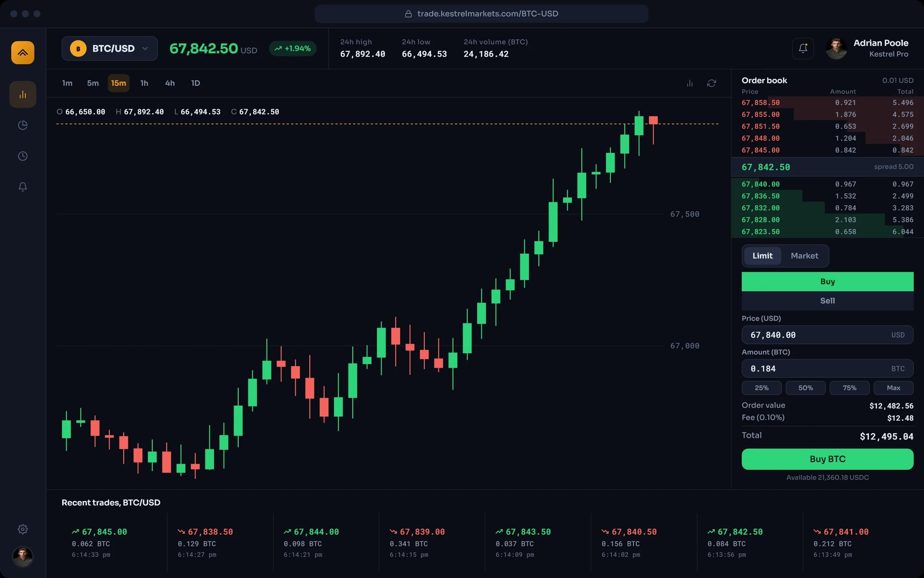Switch to Limit order type

pos(762,256)
